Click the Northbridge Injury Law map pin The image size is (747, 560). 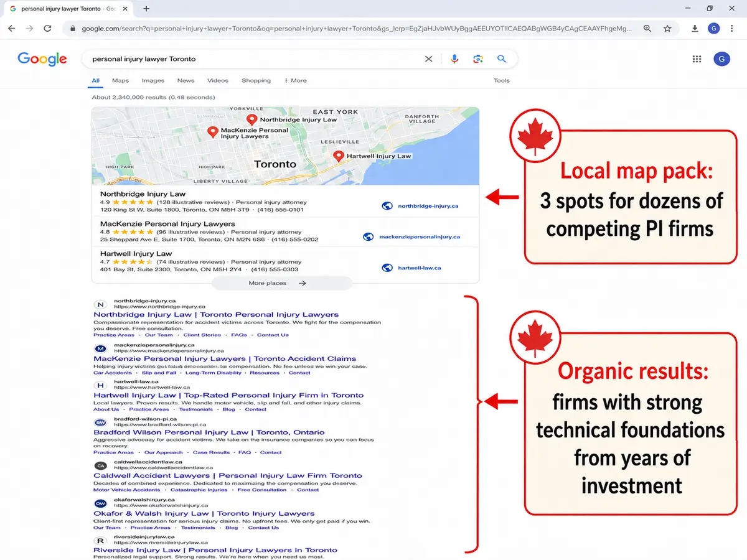click(x=251, y=119)
